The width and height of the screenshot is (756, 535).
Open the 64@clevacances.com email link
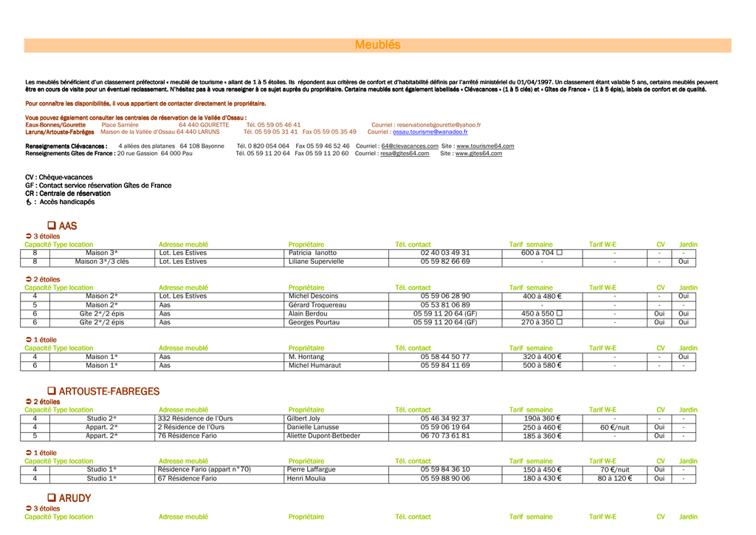[x=410, y=146]
